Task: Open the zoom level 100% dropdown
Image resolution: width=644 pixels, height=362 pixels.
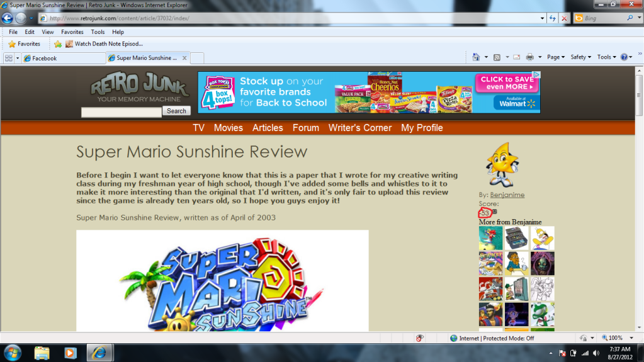Action: point(614,338)
